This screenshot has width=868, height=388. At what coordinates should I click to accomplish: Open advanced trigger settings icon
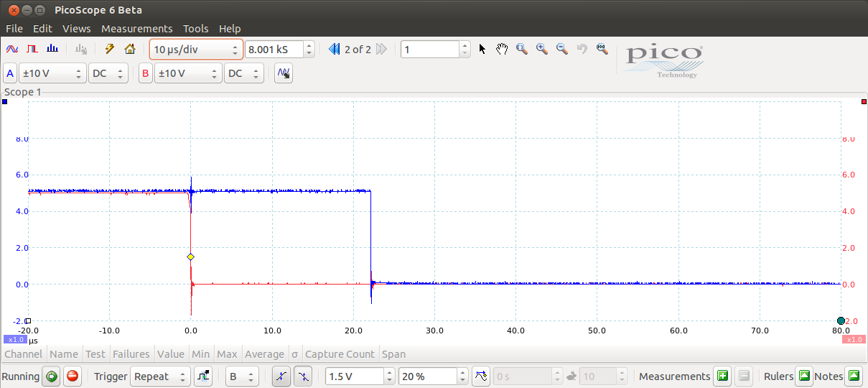[x=203, y=376]
